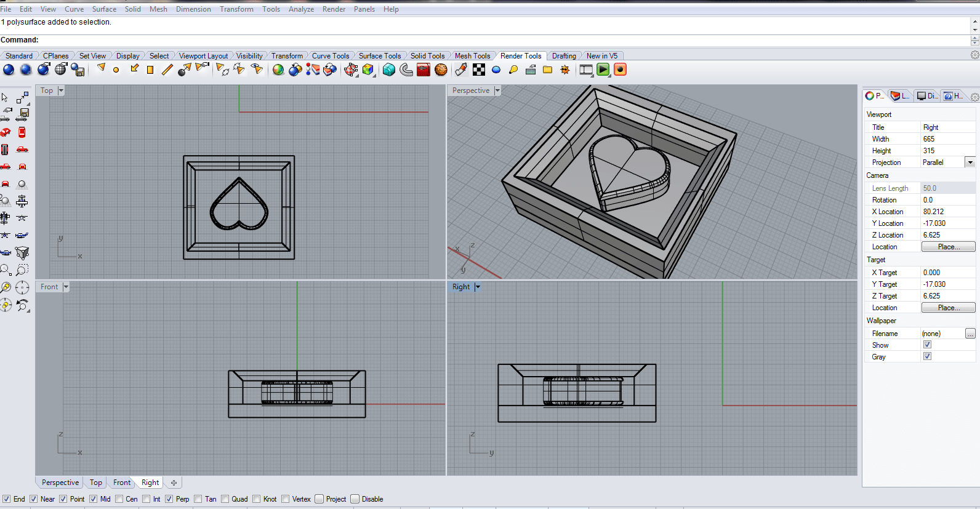Click the X Location value field

click(x=948, y=212)
